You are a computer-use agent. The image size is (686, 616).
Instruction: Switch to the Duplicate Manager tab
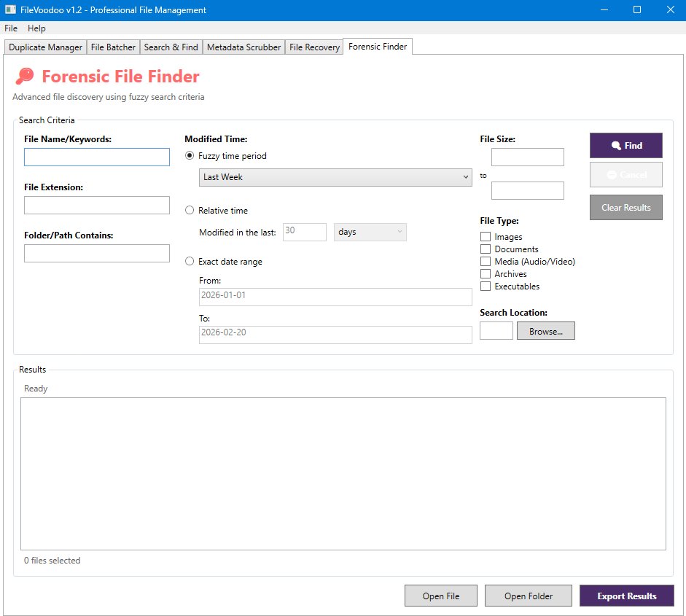(45, 47)
